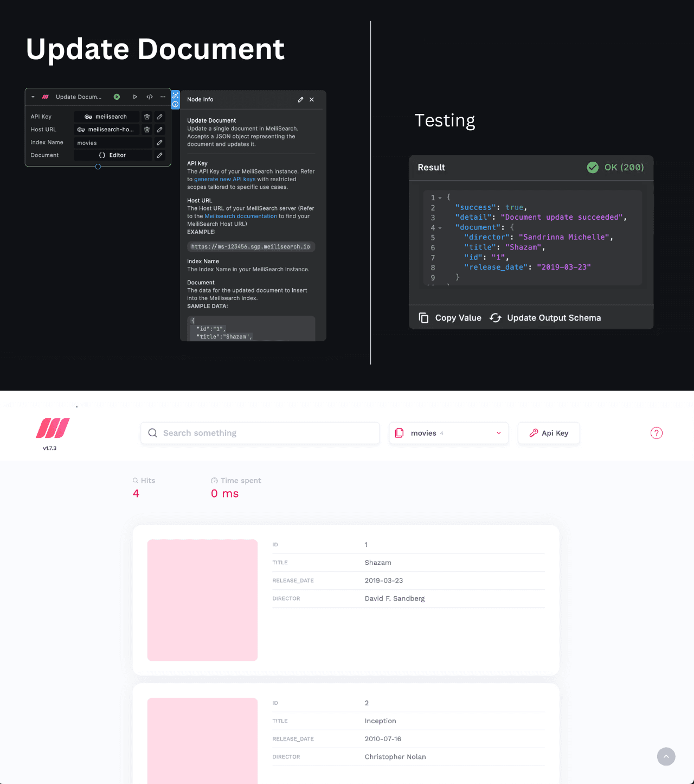Edit the Index Name pencil icon
Viewport: 694px width, 784px height.
coord(160,143)
